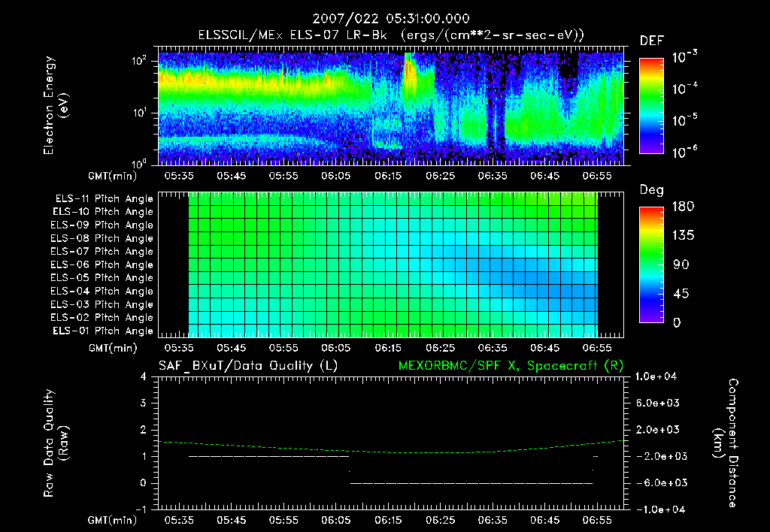The height and width of the screenshot is (532, 770).
Task: Click the 05:45 tick label under the bottom plot
Action: (231, 520)
